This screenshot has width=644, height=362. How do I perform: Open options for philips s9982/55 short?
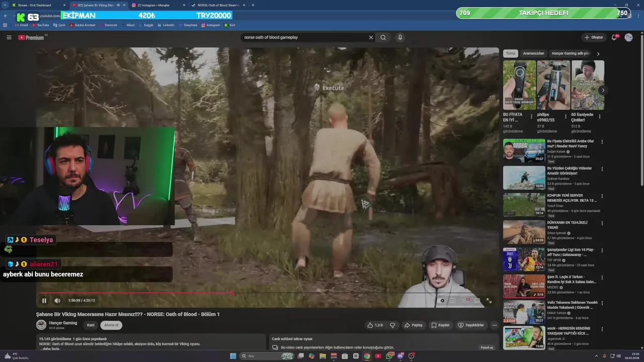tap(565, 117)
